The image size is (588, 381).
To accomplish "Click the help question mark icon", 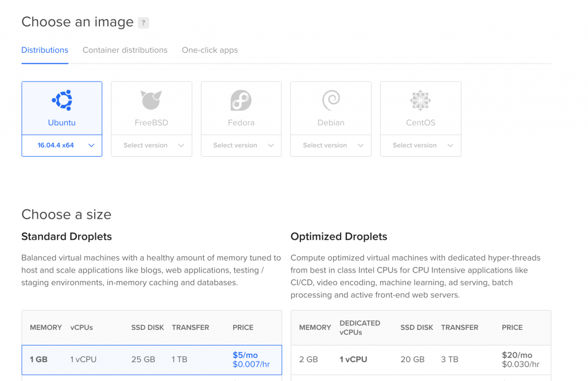I will tap(144, 23).
